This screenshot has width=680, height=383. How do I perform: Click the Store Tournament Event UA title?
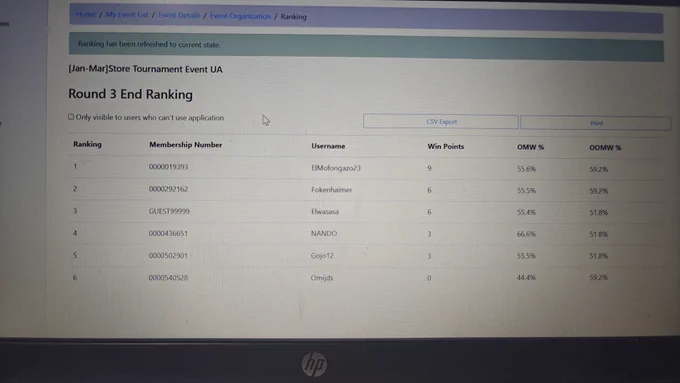[x=145, y=69]
